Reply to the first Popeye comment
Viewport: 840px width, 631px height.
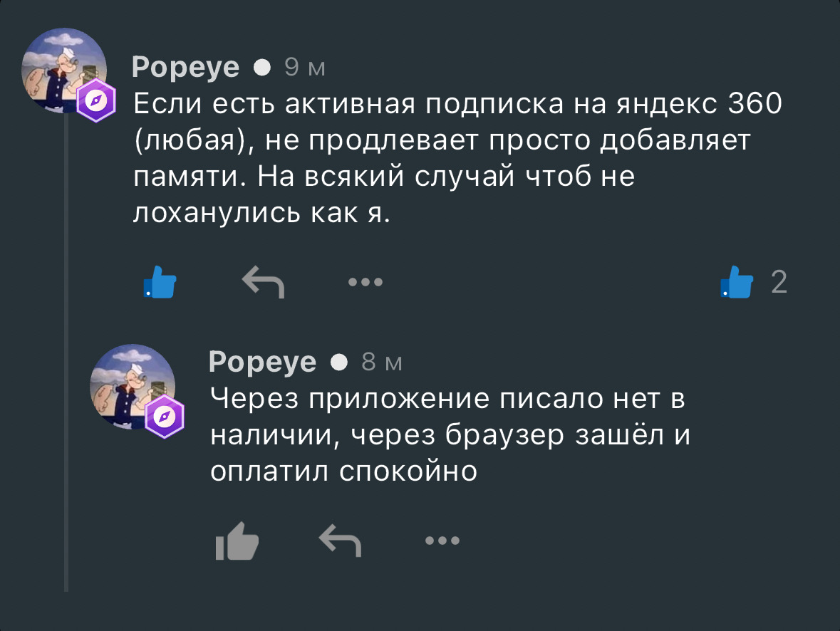pos(263,282)
